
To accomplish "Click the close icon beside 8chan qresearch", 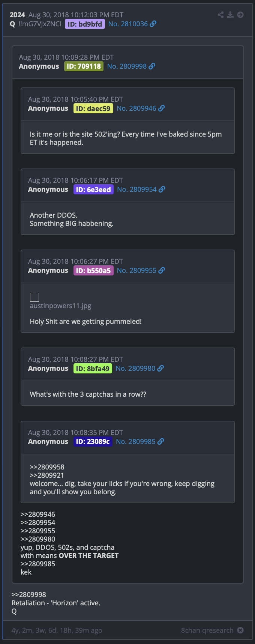I will [x=240, y=630].
